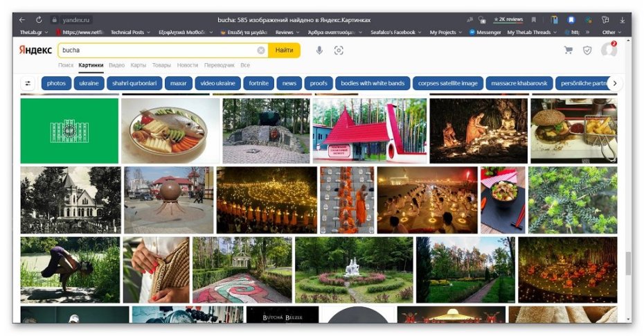
Task: Show more bookmarks with the double chevron
Action: point(588,32)
